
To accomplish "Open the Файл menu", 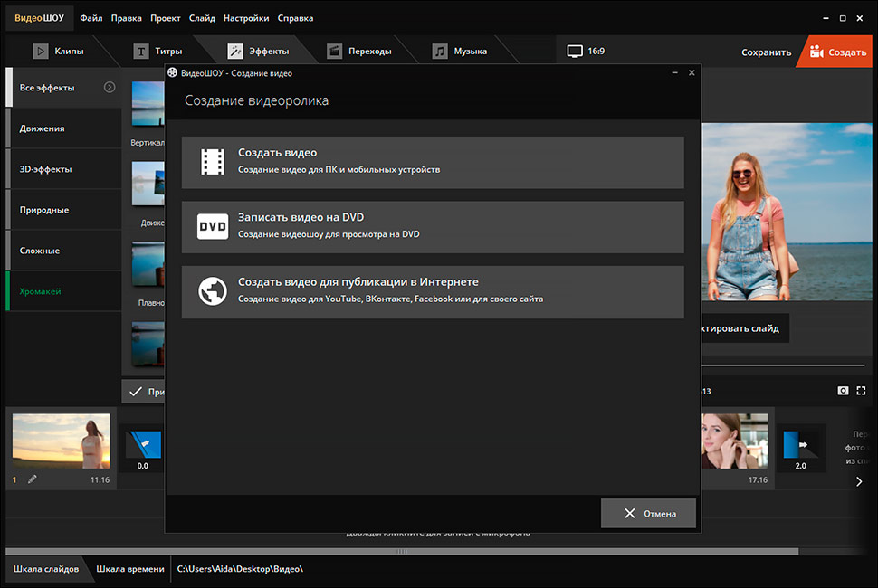I will (91, 18).
